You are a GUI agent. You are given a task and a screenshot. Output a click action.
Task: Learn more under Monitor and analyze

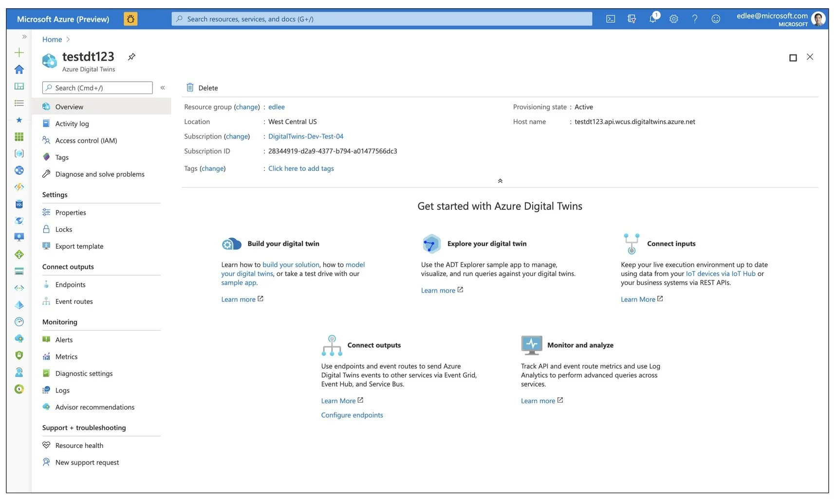coord(542,401)
